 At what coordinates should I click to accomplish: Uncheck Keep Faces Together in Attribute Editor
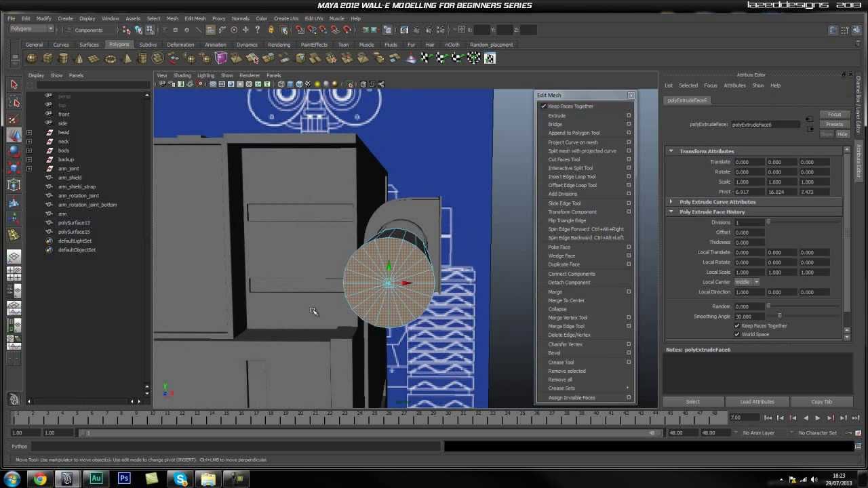point(737,326)
